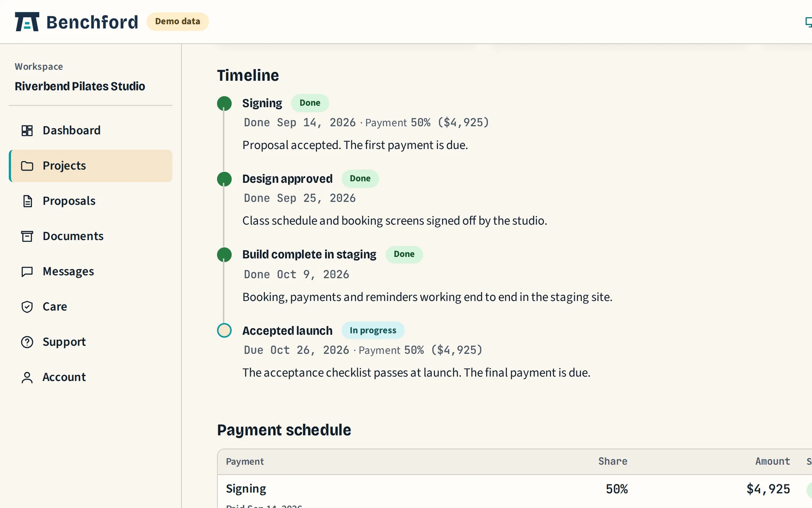Click the Build complete milestone marker dot

point(224,255)
